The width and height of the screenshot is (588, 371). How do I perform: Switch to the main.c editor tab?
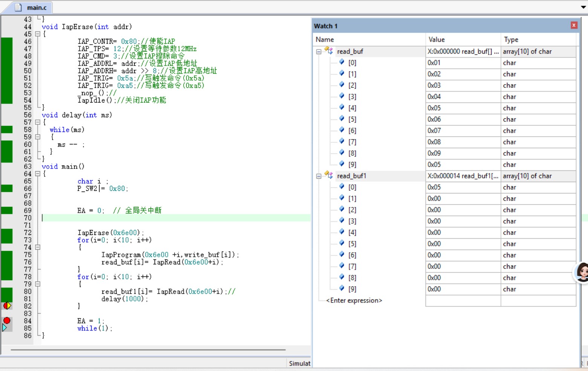pos(36,8)
